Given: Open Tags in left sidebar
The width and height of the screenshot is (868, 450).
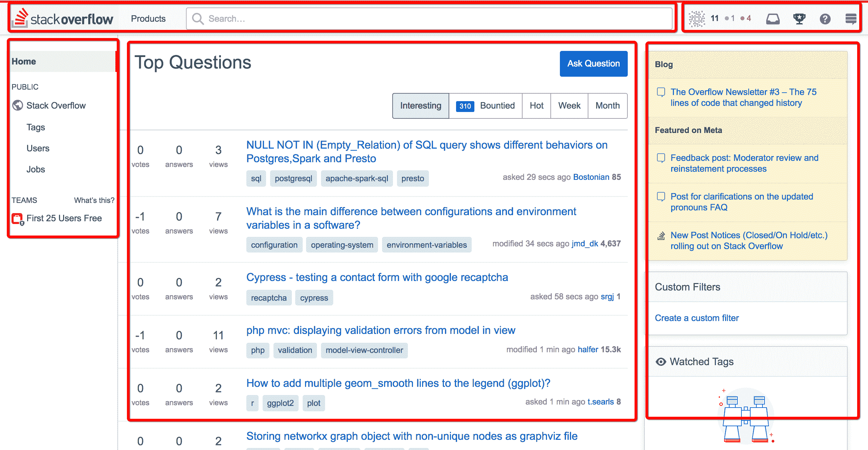Looking at the screenshot, I should coord(36,127).
